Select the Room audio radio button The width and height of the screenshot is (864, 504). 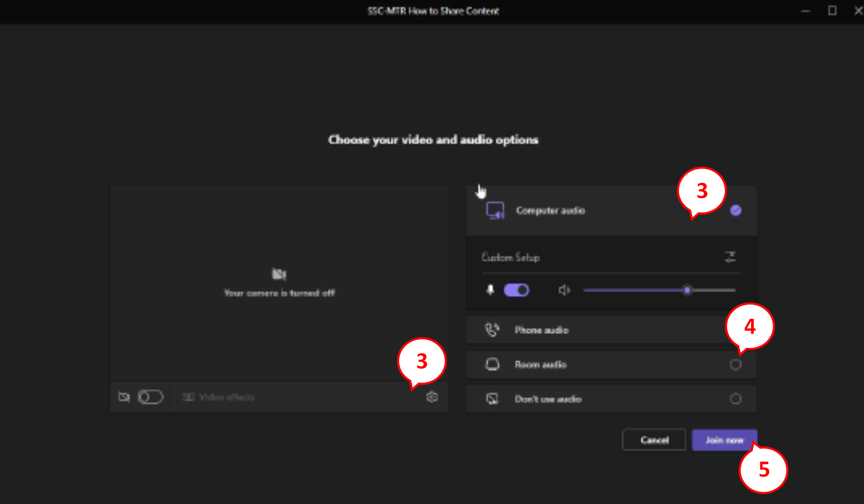coord(735,364)
